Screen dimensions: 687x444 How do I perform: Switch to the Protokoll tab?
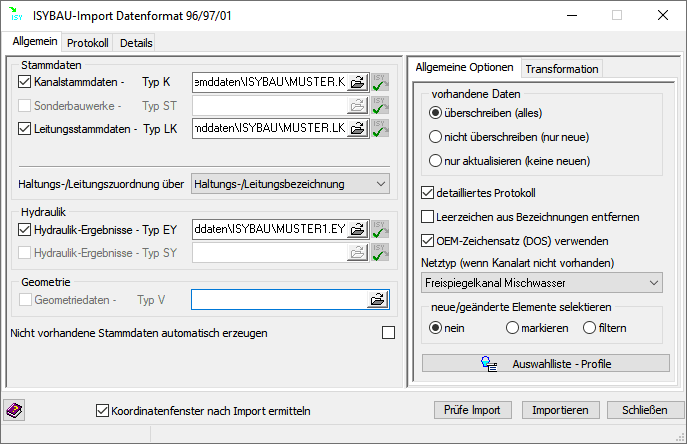tap(88, 43)
